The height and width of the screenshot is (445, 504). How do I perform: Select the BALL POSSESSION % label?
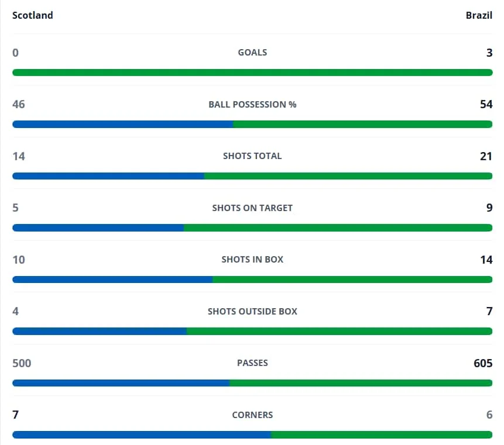[x=252, y=104]
